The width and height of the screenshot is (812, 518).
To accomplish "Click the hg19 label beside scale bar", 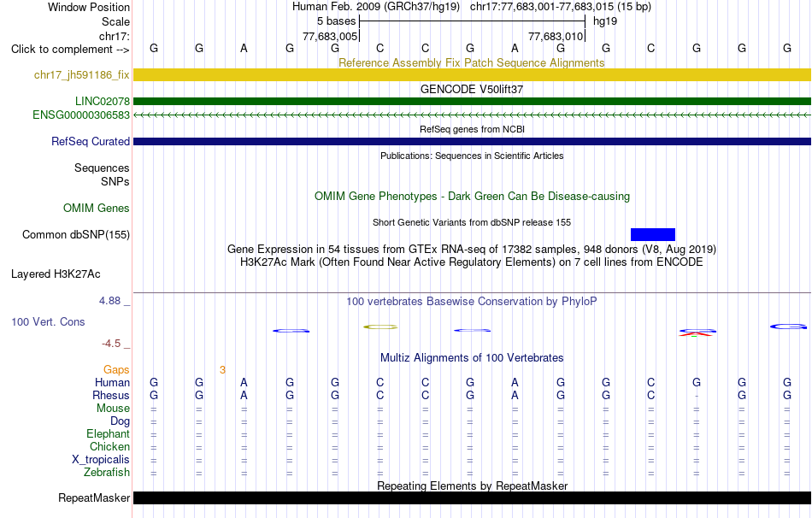I will 605,21.
